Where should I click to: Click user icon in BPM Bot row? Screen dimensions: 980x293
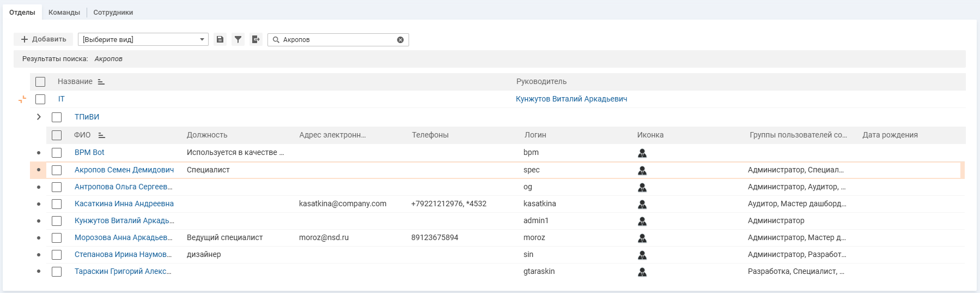click(642, 153)
